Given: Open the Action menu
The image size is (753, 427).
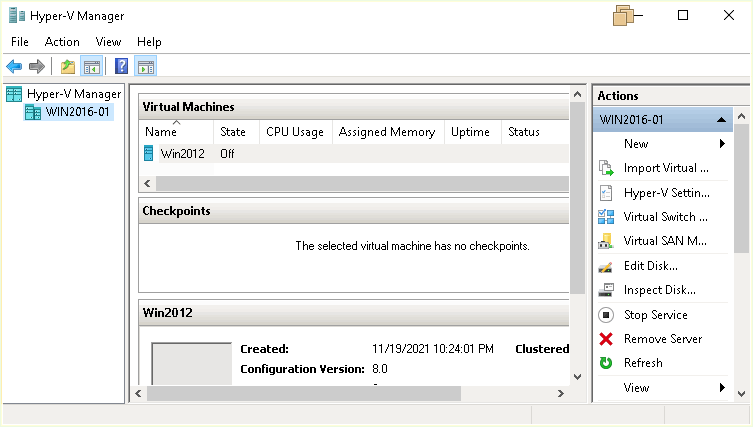Looking at the screenshot, I should point(62,42).
